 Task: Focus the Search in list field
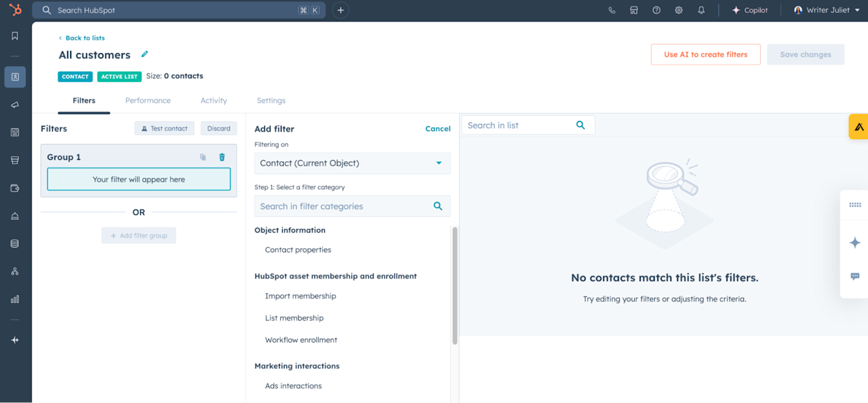(528, 125)
